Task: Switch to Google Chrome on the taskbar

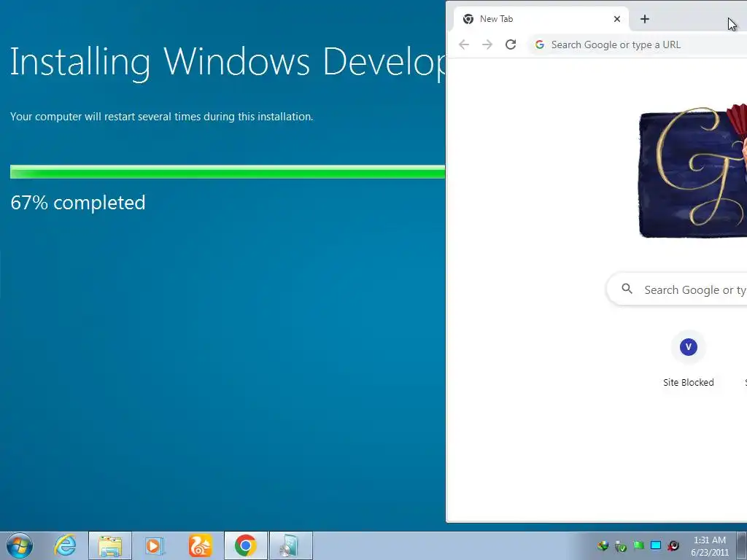Action: [x=245, y=545]
